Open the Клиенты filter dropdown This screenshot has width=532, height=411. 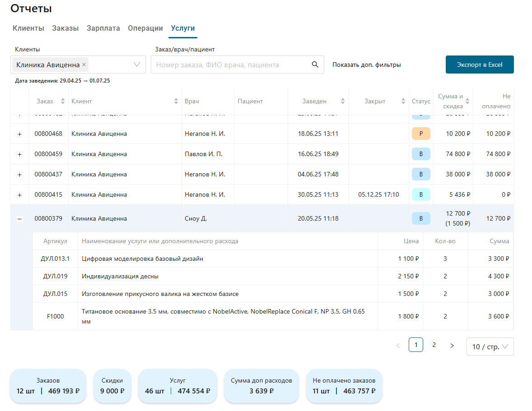(x=137, y=65)
